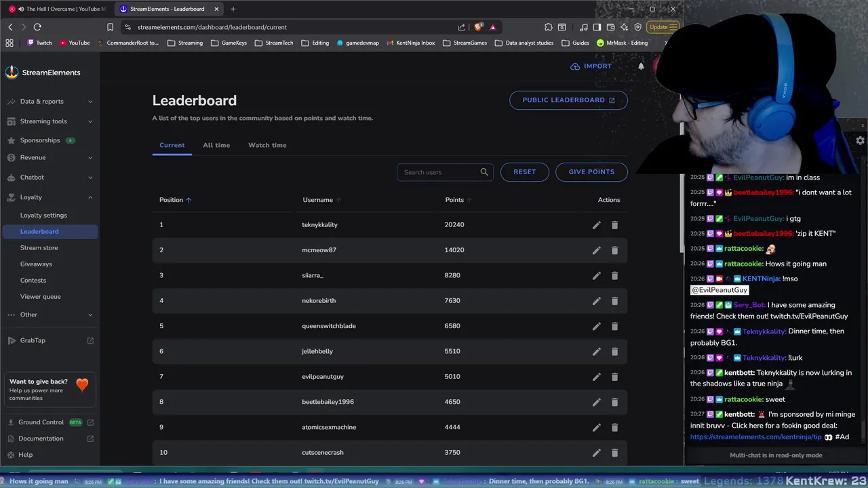Delete atomicsexmachine row trash icon
The height and width of the screenshot is (488, 868).
tap(614, 427)
